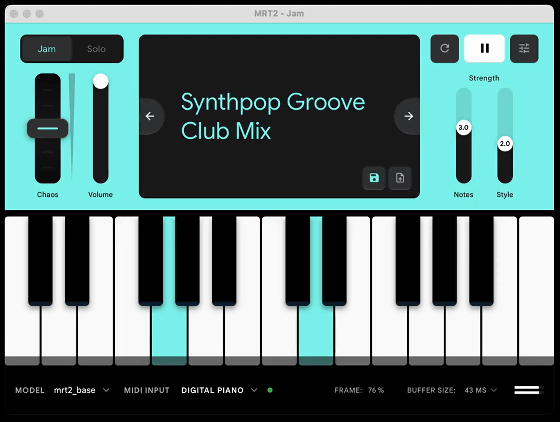Open the settings sliders icon
This screenshot has height=422, width=560.
tap(524, 49)
